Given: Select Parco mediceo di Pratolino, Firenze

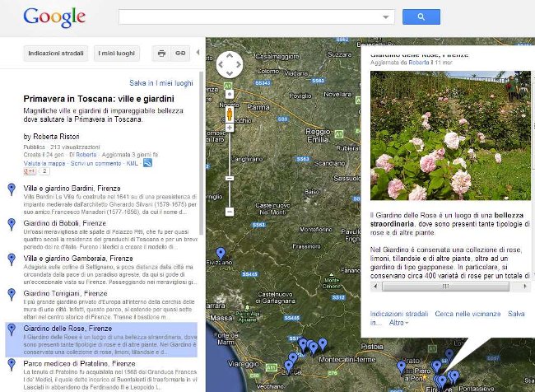Looking at the screenshot, I should pos(80,364).
